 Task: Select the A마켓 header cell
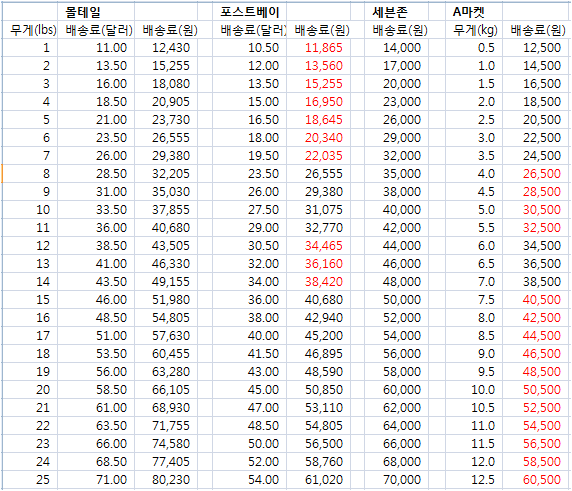coord(474,12)
